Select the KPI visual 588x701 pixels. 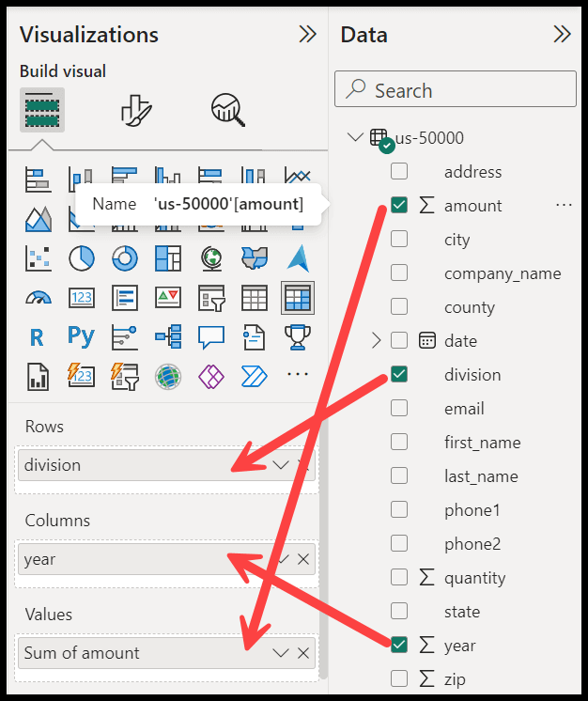[x=168, y=298]
